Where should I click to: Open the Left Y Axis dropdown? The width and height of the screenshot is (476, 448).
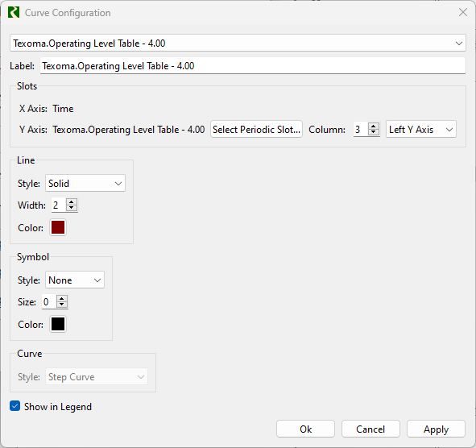coord(420,130)
